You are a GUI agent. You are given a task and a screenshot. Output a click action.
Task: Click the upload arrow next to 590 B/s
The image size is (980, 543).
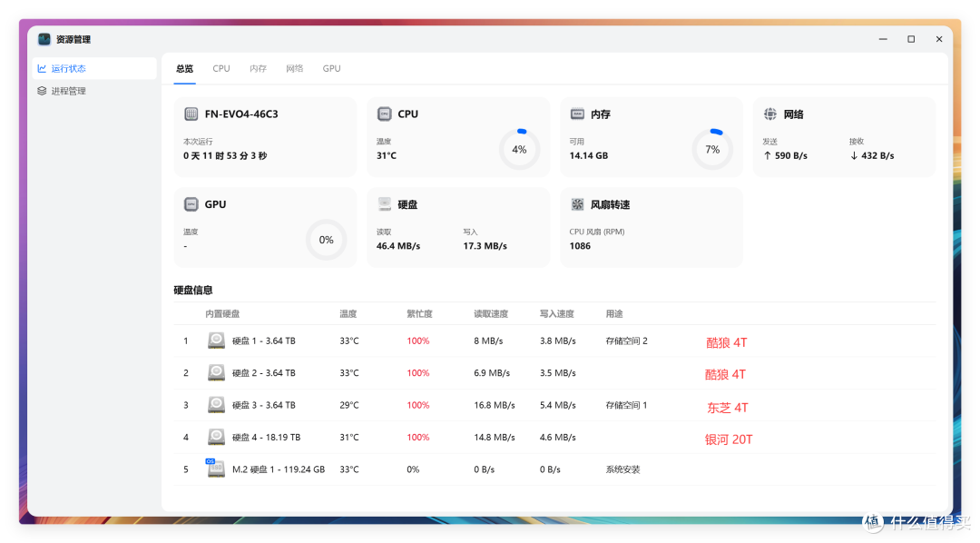click(x=767, y=156)
